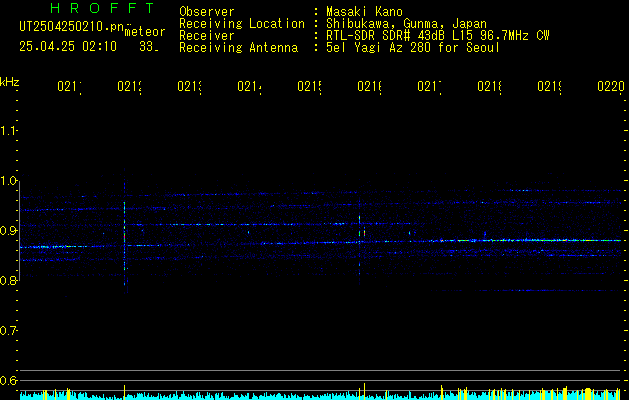Click the 0220 time marker
This screenshot has width=629, height=400.
point(611,86)
